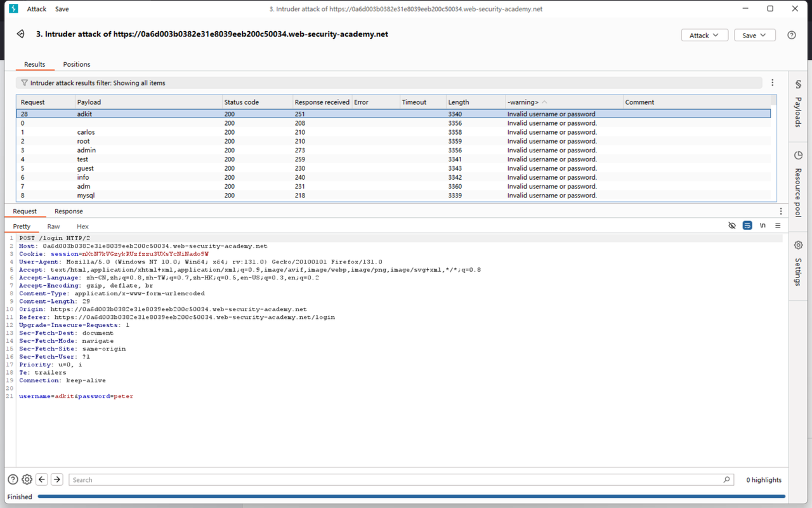This screenshot has height=508, width=812.
Task: Open the results filter three-dot menu
Action: click(x=772, y=83)
